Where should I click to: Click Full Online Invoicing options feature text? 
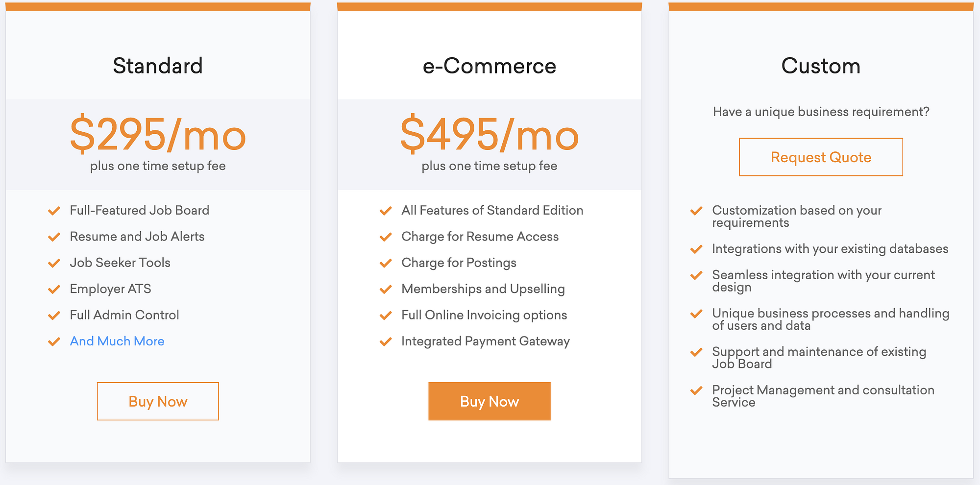[x=484, y=315]
